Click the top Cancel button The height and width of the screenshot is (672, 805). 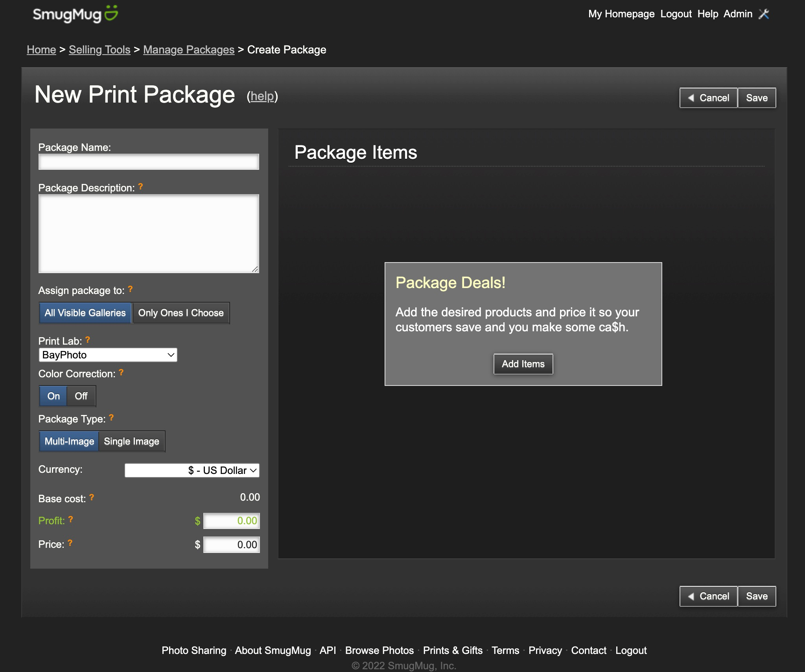[709, 98]
